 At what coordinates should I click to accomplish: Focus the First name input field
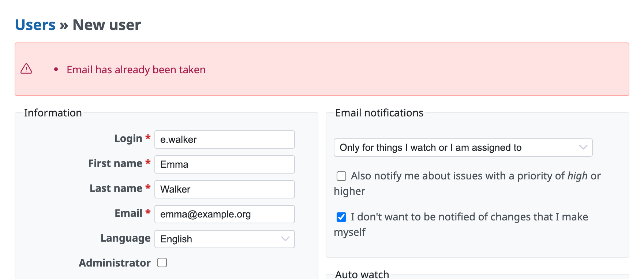click(x=225, y=164)
